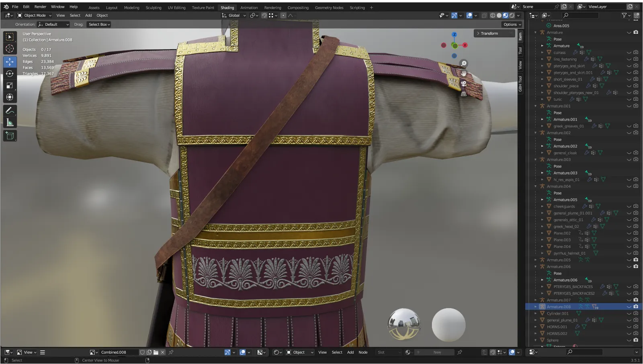This screenshot has height=364, width=643.
Task: Click the viewport zoom magnifier icon
Action: click(464, 63)
